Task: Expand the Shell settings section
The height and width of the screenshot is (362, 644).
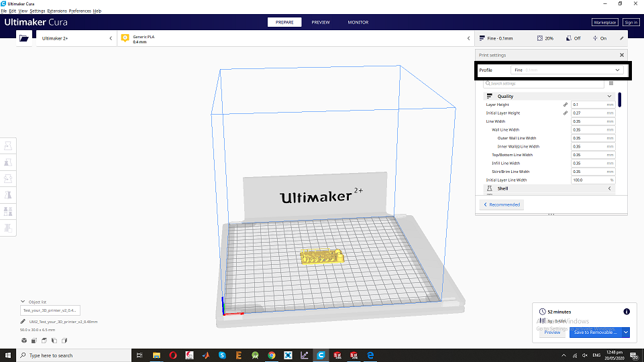Action: click(x=549, y=188)
